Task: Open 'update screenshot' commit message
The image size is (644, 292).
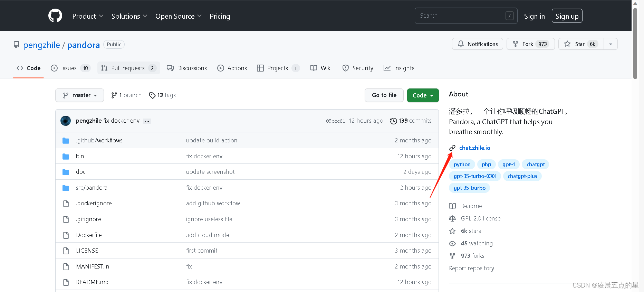Action: (210, 172)
